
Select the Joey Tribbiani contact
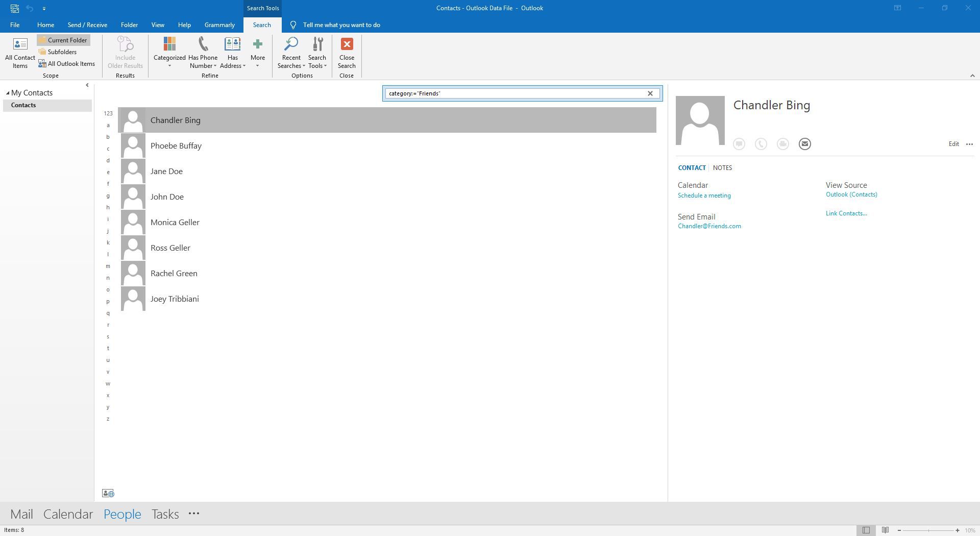tap(388, 299)
